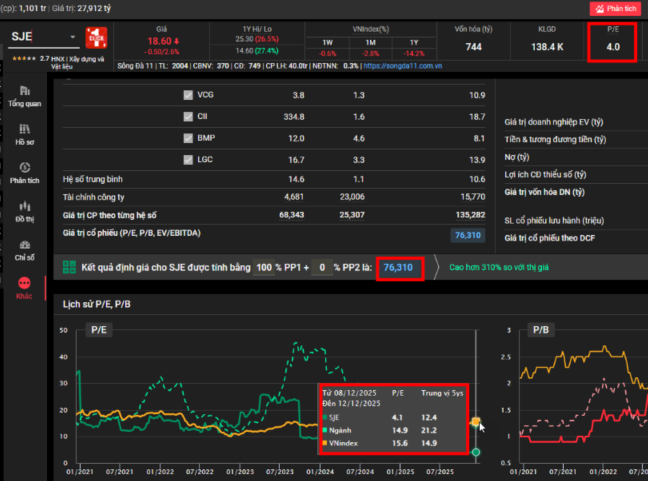Click the 1Y VNIndex column header
The width and height of the screenshot is (648, 481).
(x=414, y=43)
